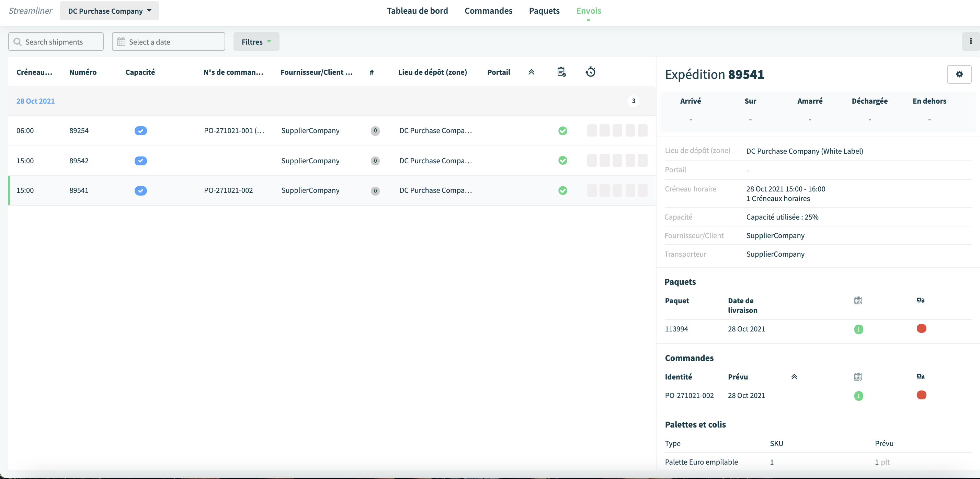Click the Paquets section calendar icon
Viewport: 980px width, 479px height.
point(858,300)
